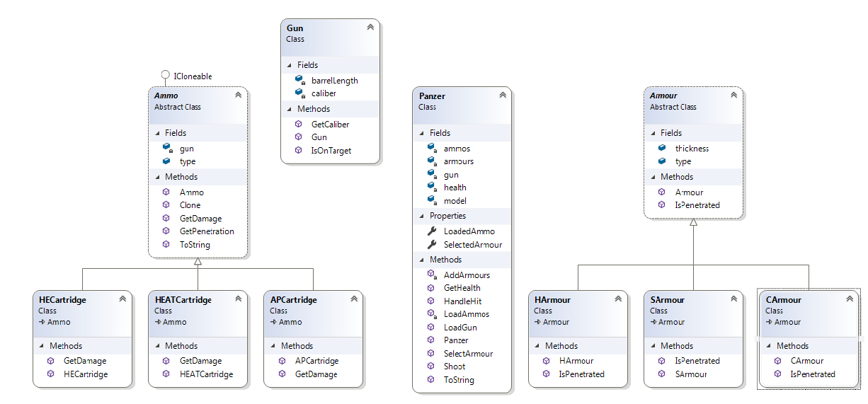The width and height of the screenshot is (868, 404).
Task: Collapse the Properties section in Panzer
Action: point(422,216)
